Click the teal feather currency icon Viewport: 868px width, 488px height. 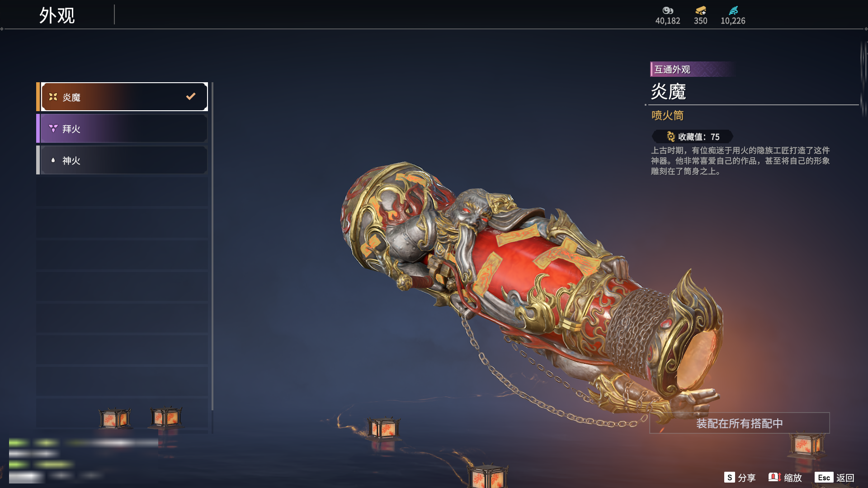click(x=733, y=10)
